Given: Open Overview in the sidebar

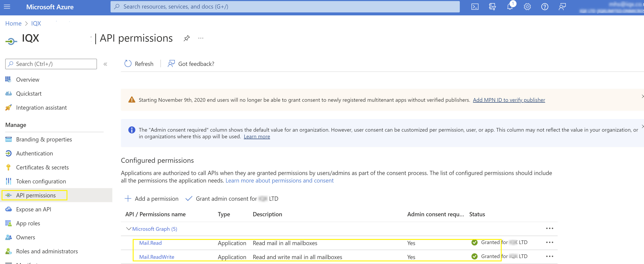Looking at the screenshot, I should point(28,80).
